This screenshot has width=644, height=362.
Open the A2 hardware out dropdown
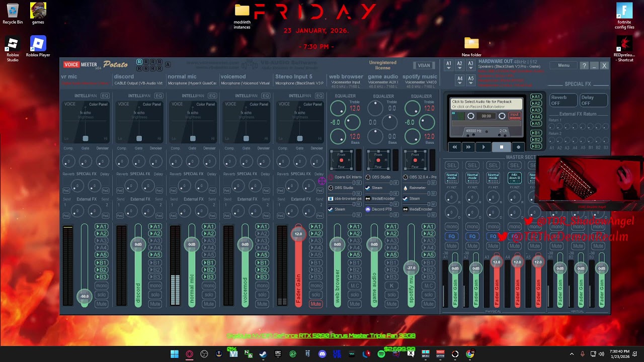coord(459,65)
